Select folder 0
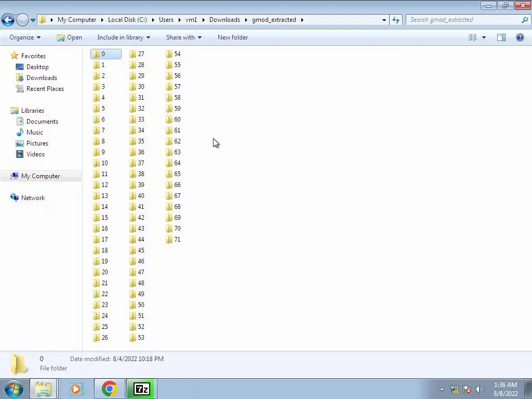Viewport: 532px width, 399px height. coord(106,54)
